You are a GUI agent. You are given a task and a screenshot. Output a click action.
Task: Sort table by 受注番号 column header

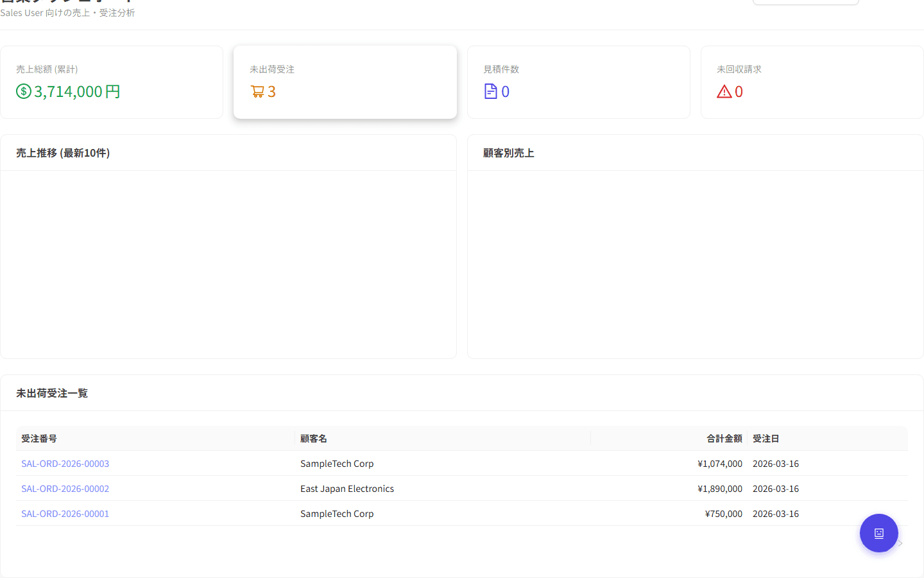(x=39, y=439)
